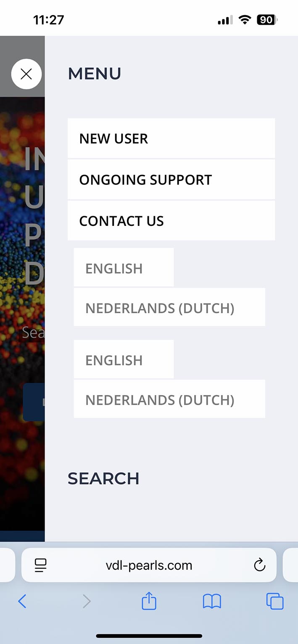Go to ONGOING SUPPORT
Viewport: 298px width, 644px height.
tap(171, 180)
